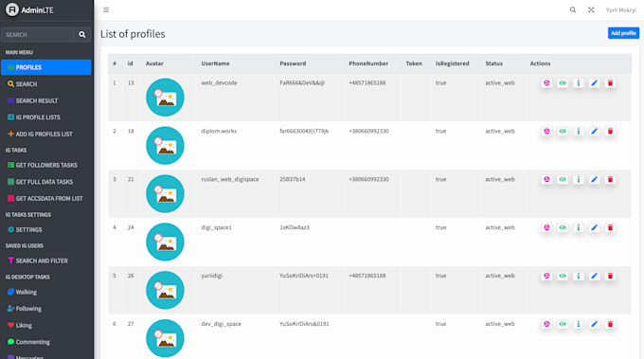Open info icon for web_devcode profile

coord(579,83)
